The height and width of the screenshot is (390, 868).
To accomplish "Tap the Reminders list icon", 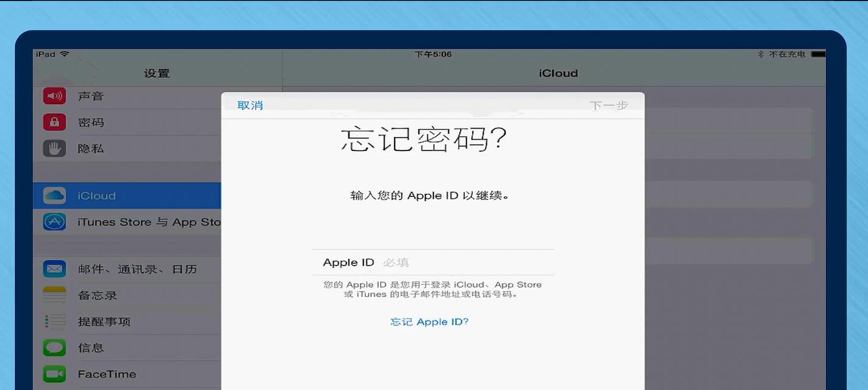I will click(54, 321).
